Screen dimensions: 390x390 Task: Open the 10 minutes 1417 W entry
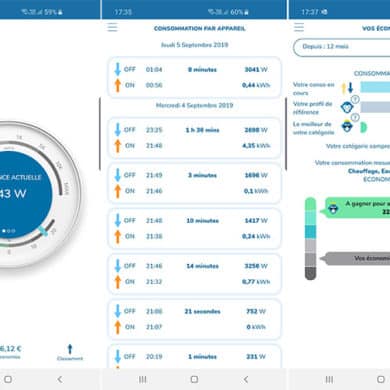(x=194, y=229)
